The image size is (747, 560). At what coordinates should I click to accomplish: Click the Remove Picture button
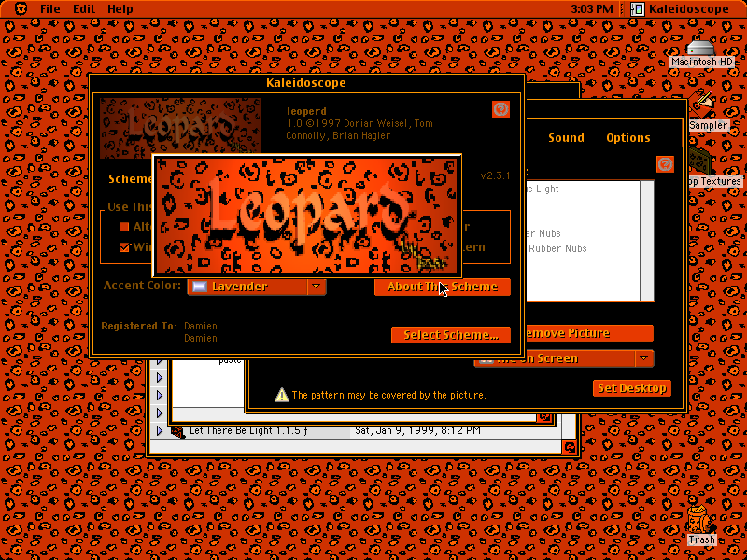[x=589, y=333]
